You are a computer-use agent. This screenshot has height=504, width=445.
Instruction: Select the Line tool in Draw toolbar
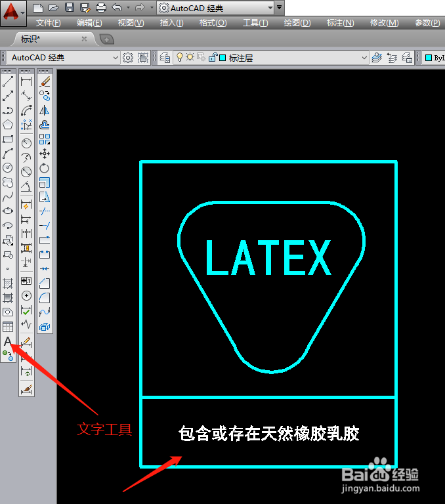8,81
